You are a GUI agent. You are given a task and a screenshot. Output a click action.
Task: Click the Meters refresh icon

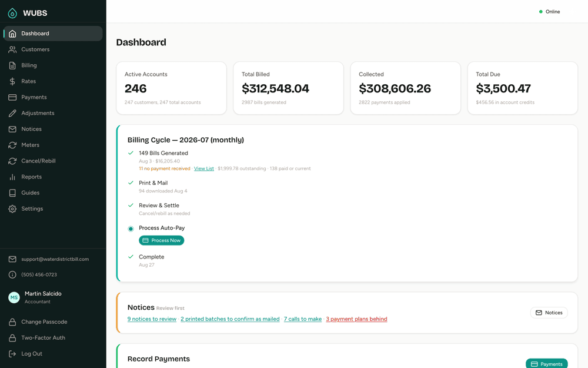click(12, 145)
